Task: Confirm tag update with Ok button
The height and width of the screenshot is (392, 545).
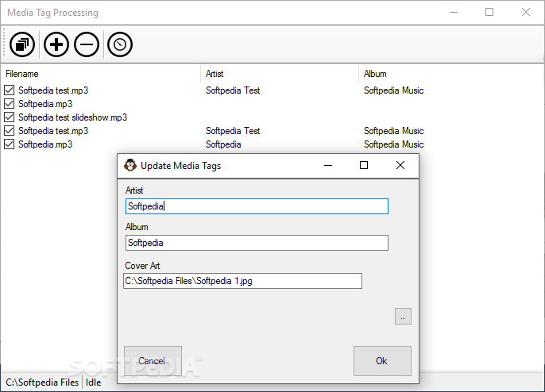Action: (382, 361)
